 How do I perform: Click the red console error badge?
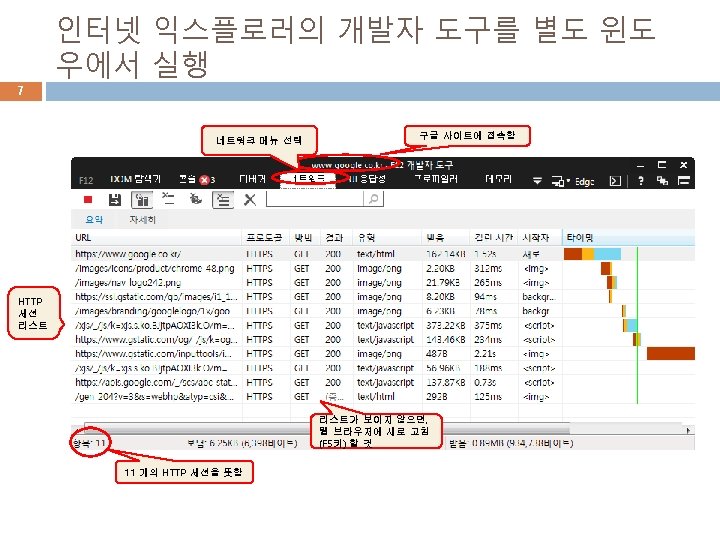(x=206, y=180)
